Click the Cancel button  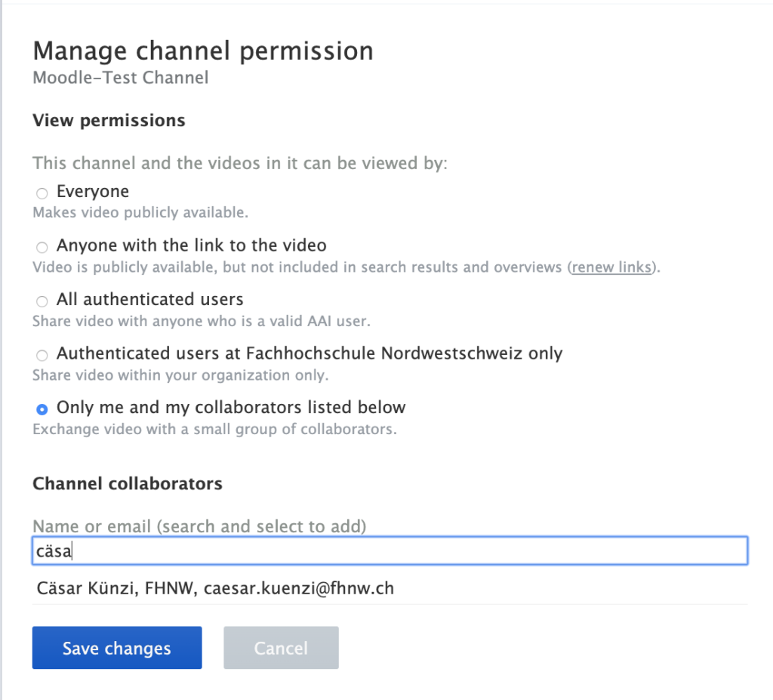pos(281,648)
